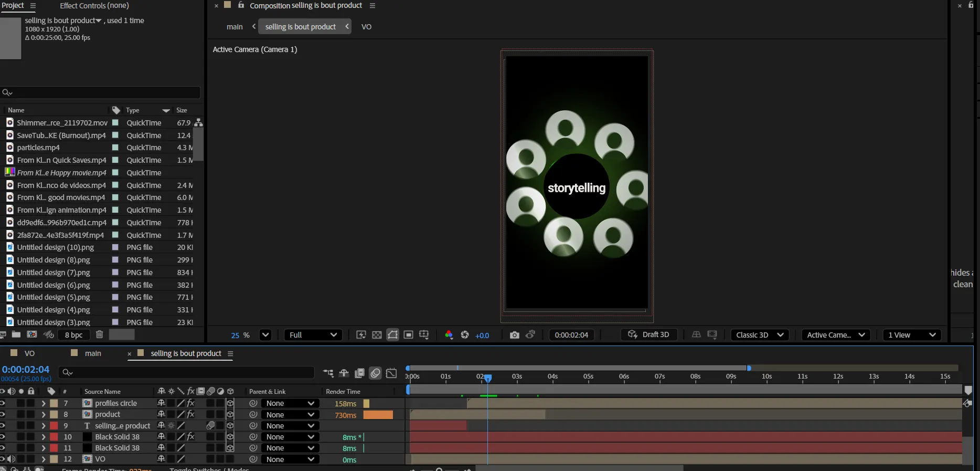Switch to the main timeline tab
This screenshot has height=471, width=980.
tap(93, 353)
